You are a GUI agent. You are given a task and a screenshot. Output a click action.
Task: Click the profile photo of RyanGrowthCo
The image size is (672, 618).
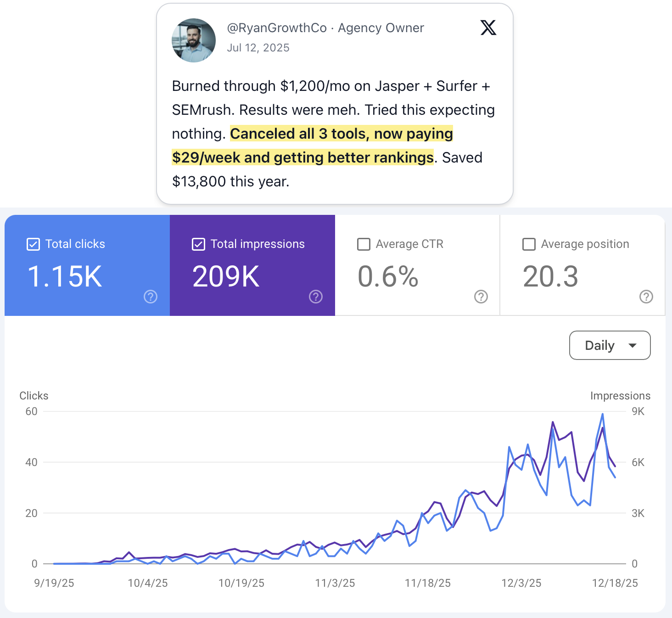[x=194, y=40]
